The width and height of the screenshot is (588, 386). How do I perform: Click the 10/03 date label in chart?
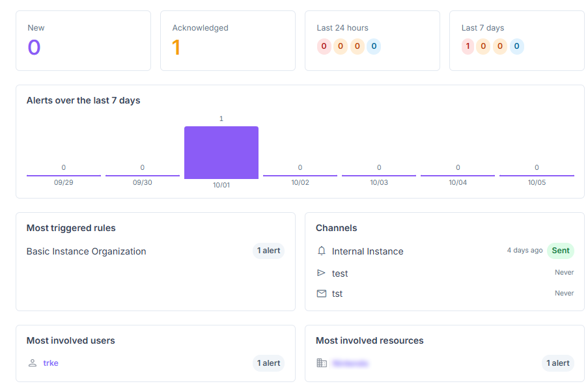(x=379, y=182)
